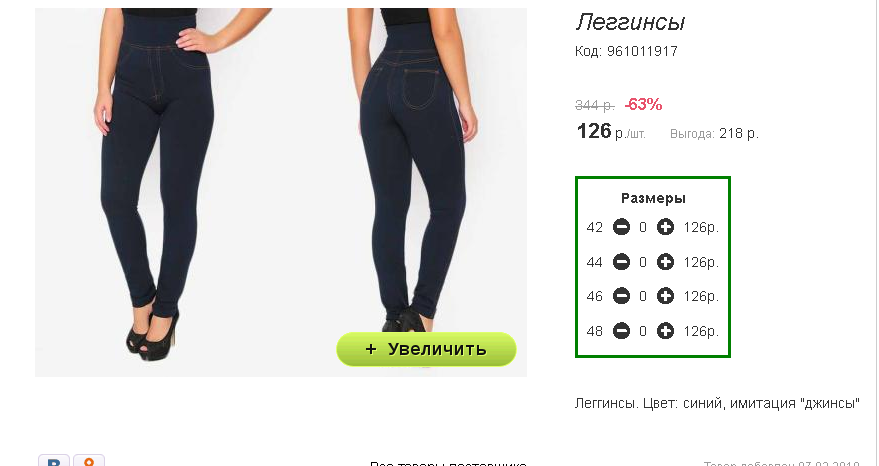Image resolution: width=879 pixels, height=466 pixels.
Task: Click the front view leggings photo
Action: click(154, 185)
